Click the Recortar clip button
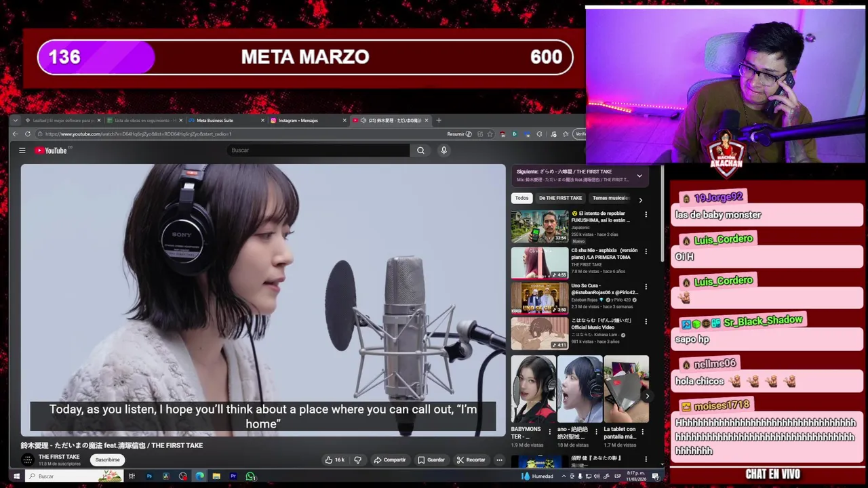Image resolution: width=868 pixels, height=488 pixels. [x=471, y=460]
